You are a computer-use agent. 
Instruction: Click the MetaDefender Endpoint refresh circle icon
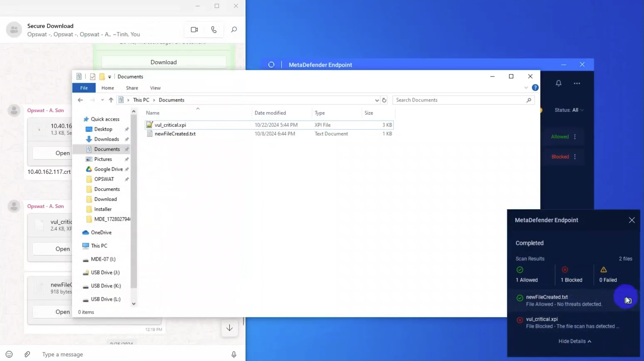click(271, 65)
